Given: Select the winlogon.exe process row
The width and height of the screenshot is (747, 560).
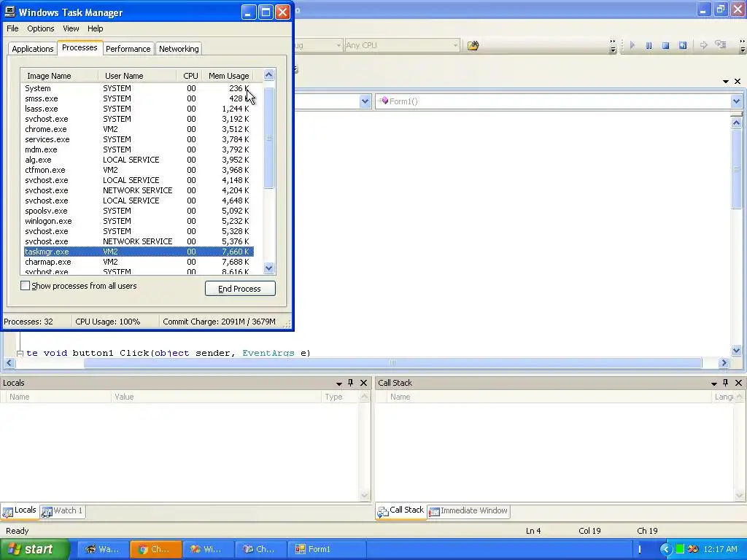Looking at the screenshot, I should coord(139,221).
